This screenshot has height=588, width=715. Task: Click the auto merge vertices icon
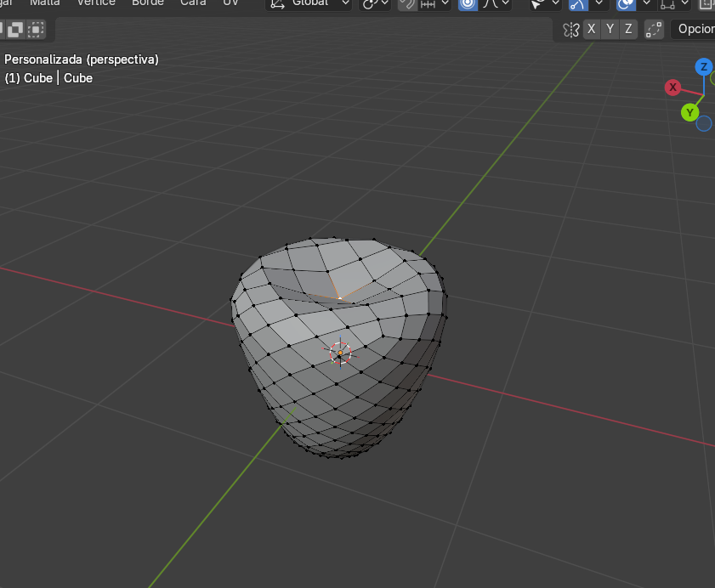[x=653, y=30]
